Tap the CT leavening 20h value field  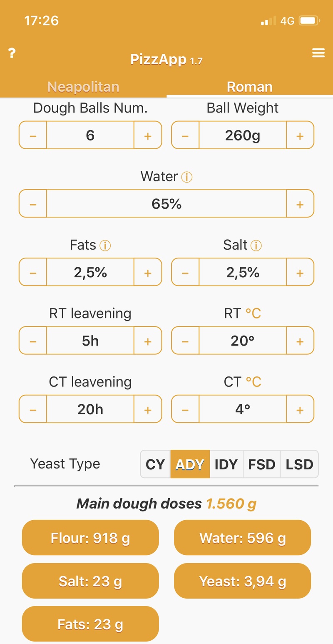pos(90,409)
